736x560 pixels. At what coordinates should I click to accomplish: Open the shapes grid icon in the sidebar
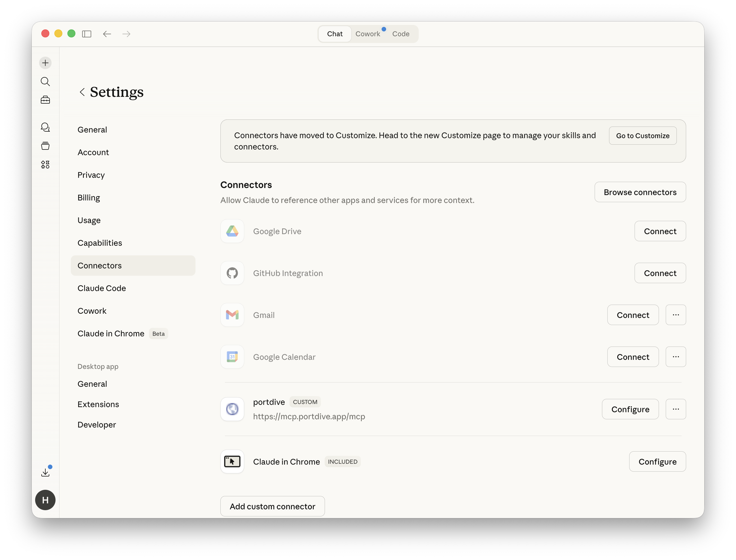[45, 165]
